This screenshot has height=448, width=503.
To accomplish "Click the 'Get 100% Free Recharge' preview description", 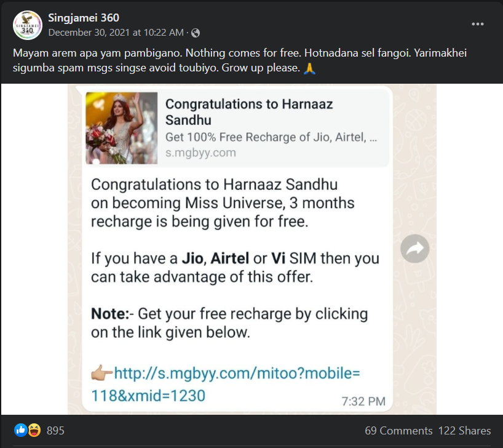I will [271, 137].
